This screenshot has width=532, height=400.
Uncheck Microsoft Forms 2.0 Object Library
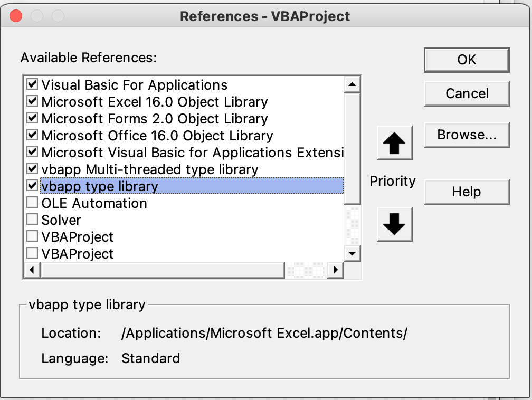[33, 118]
